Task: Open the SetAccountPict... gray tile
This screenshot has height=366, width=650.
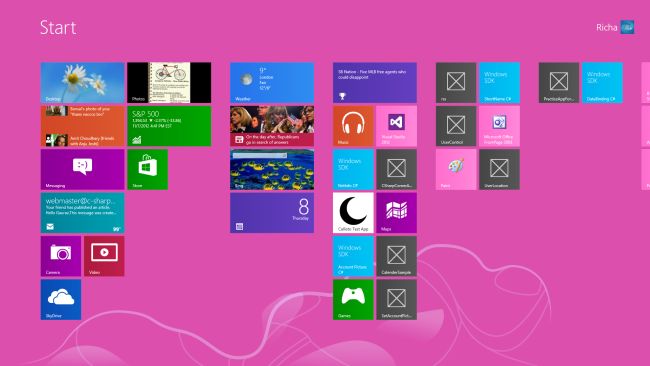Action: tap(396, 300)
